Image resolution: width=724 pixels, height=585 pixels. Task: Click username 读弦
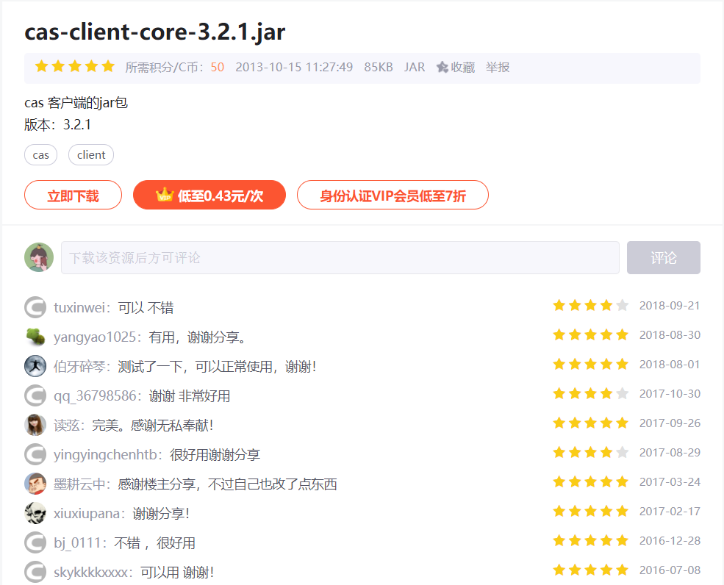(67, 425)
